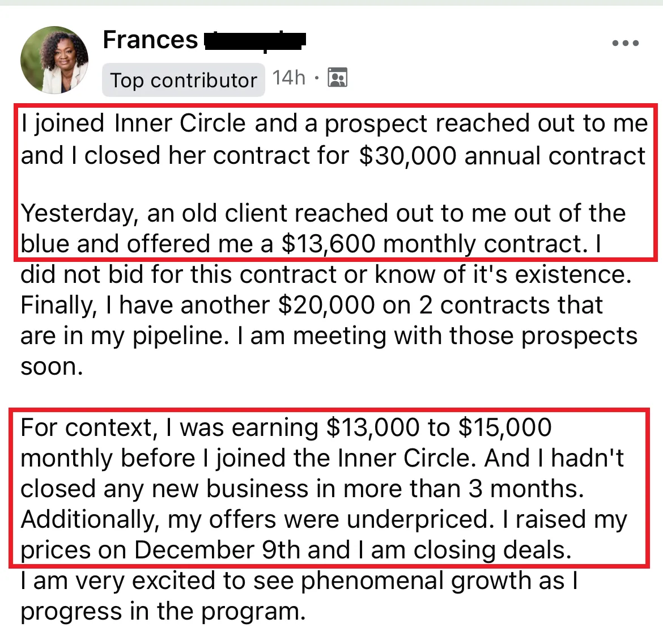Click the group members audience icon
This screenshot has height=644, width=663.
(337, 78)
